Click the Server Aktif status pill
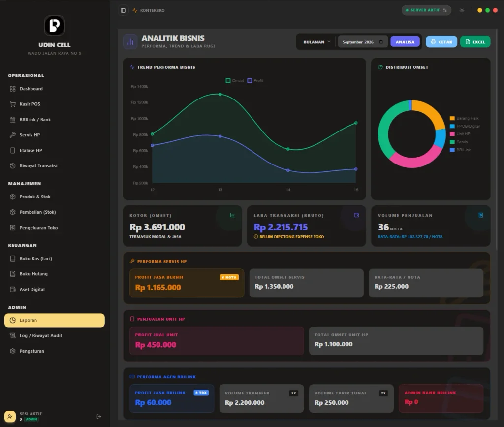Image resolution: width=504 pixels, height=427 pixels. [426, 10]
